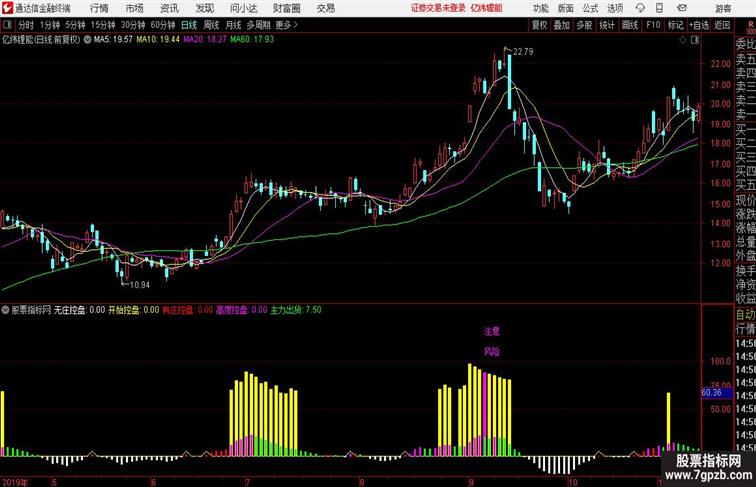Click the 证券交易未登录 login link
The height and width of the screenshot is (487, 756).
[x=438, y=8]
